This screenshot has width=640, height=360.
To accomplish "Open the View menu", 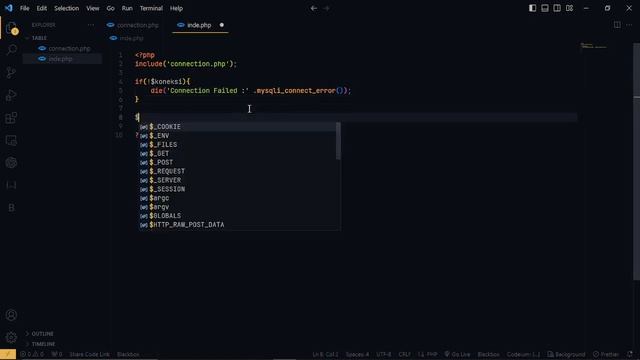I will [x=93, y=8].
